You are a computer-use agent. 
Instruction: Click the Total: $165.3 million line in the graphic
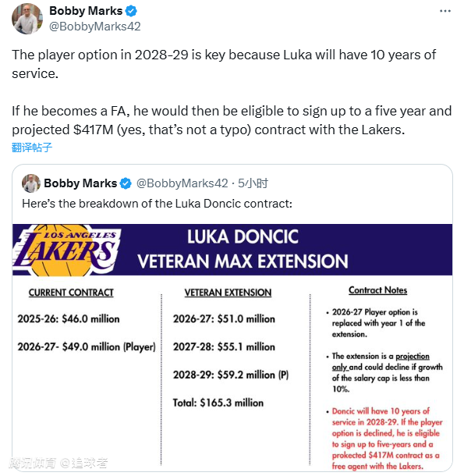218,403
